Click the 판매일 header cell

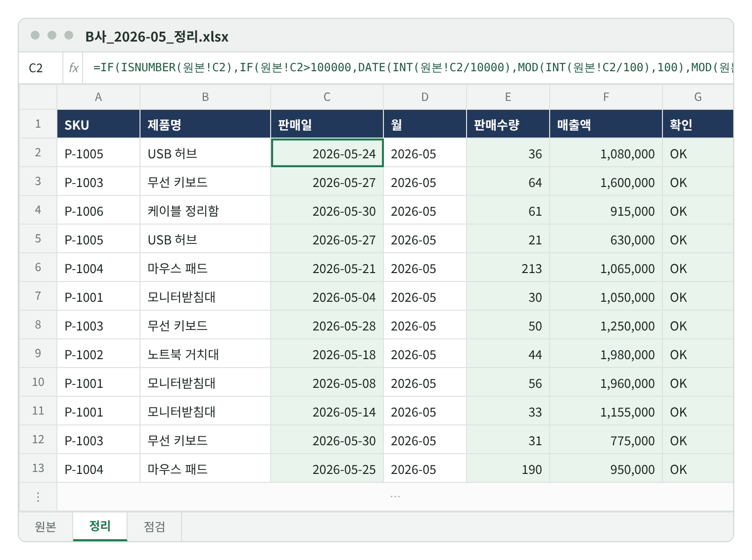click(x=327, y=124)
